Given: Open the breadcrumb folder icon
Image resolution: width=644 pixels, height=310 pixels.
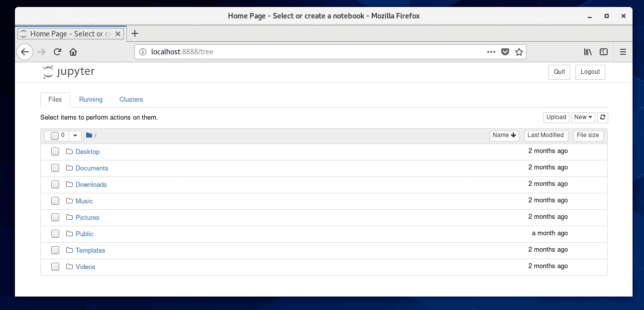Looking at the screenshot, I should [x=89, y=135].
